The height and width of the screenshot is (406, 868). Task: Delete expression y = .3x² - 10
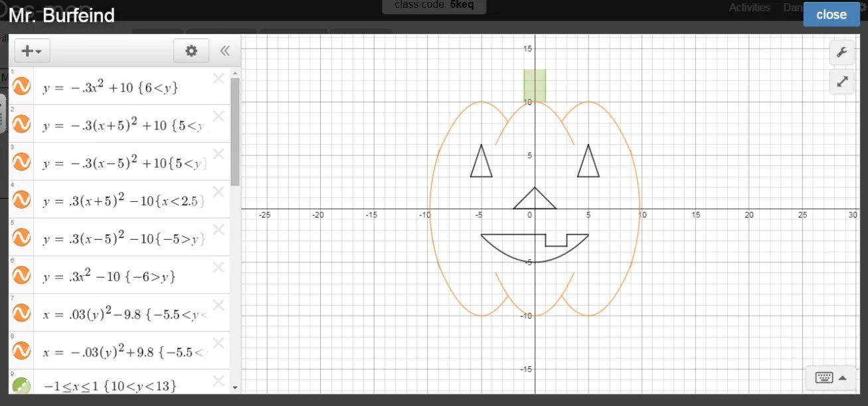(x=218, y=268)
